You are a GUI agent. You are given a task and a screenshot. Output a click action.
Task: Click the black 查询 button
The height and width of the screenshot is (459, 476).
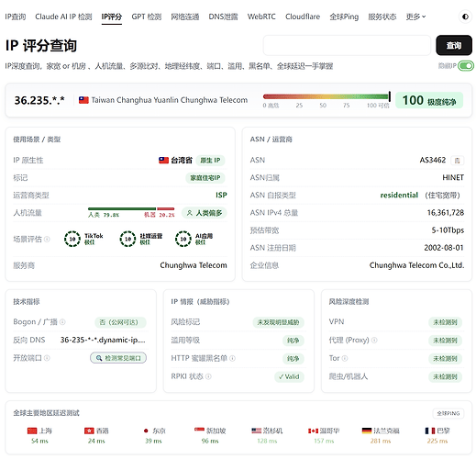pos(454,45)
